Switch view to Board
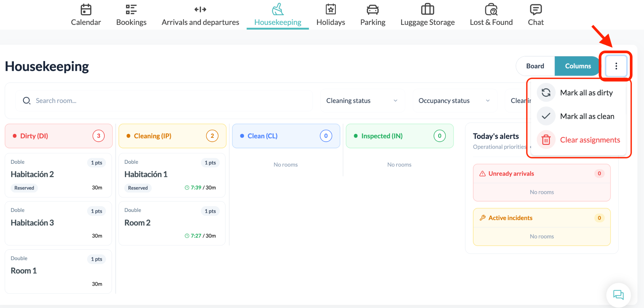 [535, 66]
